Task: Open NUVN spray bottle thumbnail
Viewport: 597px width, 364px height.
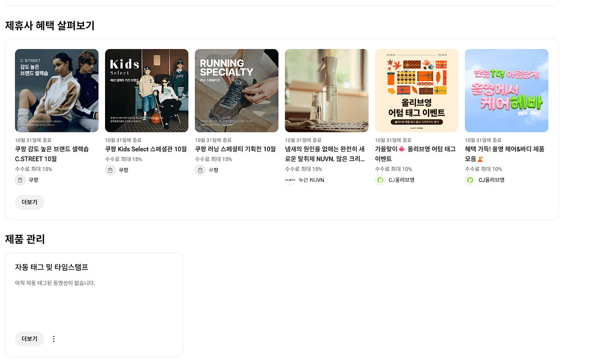Action: point(327,91)
